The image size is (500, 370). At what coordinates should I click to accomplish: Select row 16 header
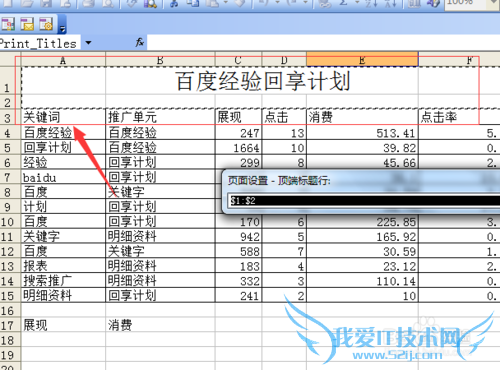10,310
